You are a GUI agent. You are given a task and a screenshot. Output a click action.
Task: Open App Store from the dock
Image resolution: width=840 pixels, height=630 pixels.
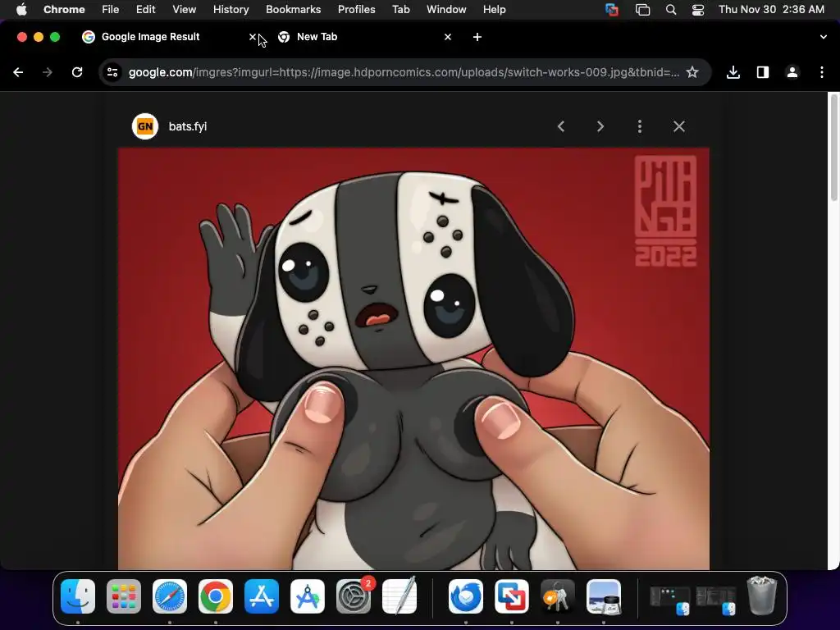(262, 596)
